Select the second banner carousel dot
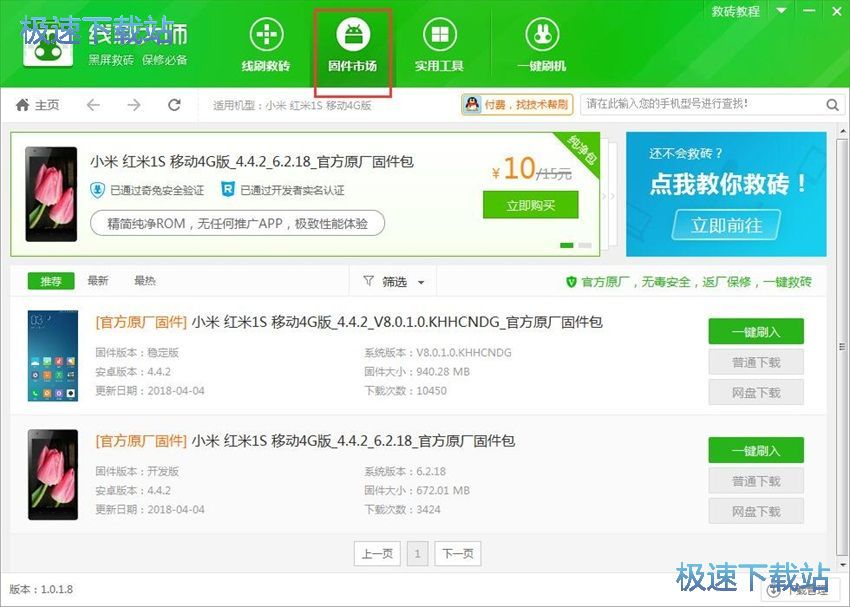 coord(585,246)
